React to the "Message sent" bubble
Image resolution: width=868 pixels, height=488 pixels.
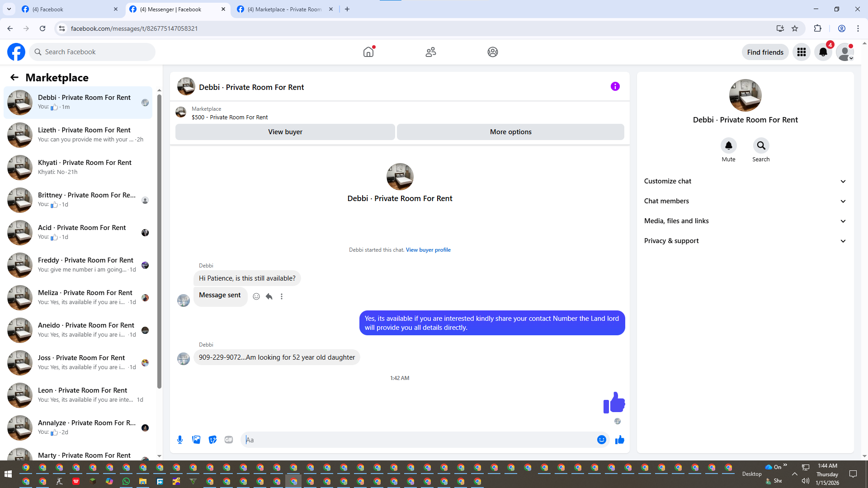[x=256, y=296]
